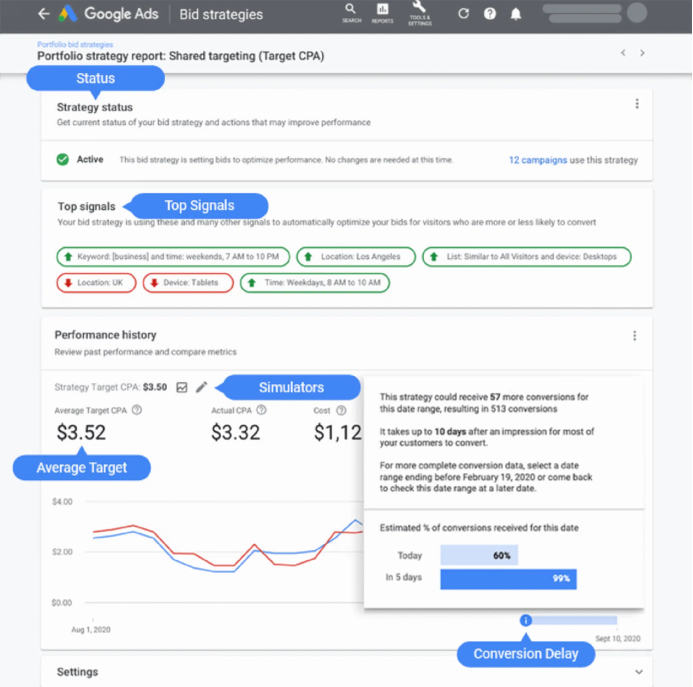Edit the Strategy Target CPA pencil

(x=202, y=387)
